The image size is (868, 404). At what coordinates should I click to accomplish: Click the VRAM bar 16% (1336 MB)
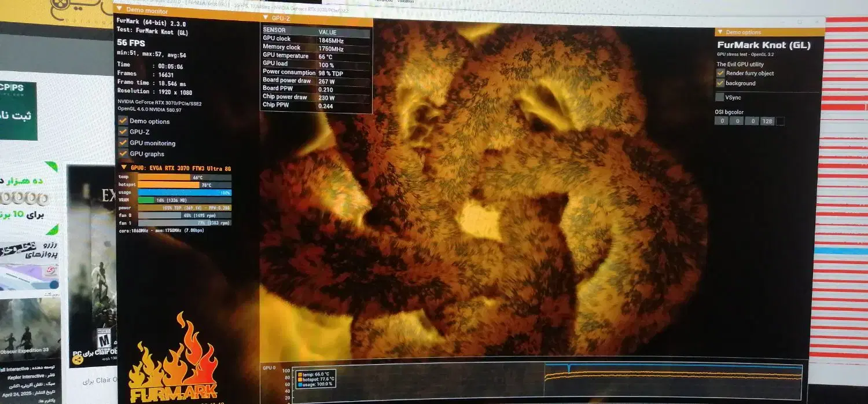(185, 200)
